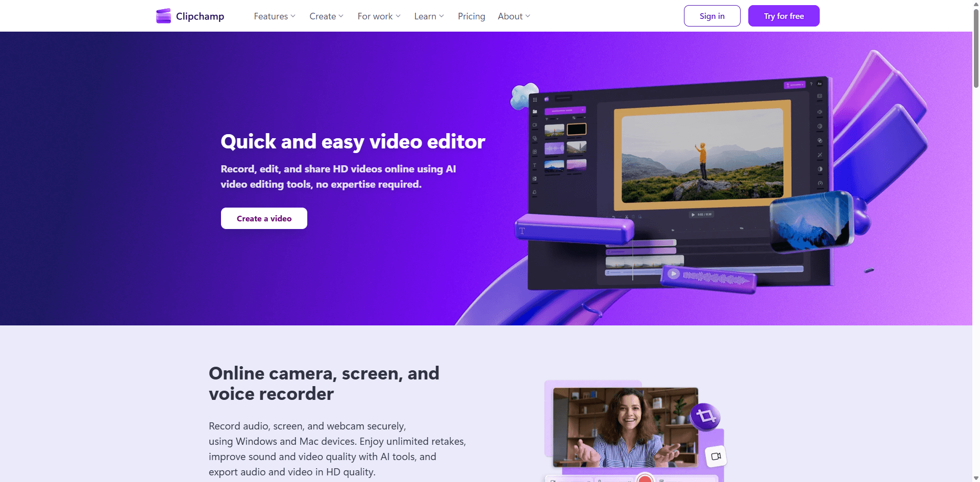The width and height of the screenshot is (980, 482).
Task: Click the scrollbar down arrow
Action: point(976,478)
